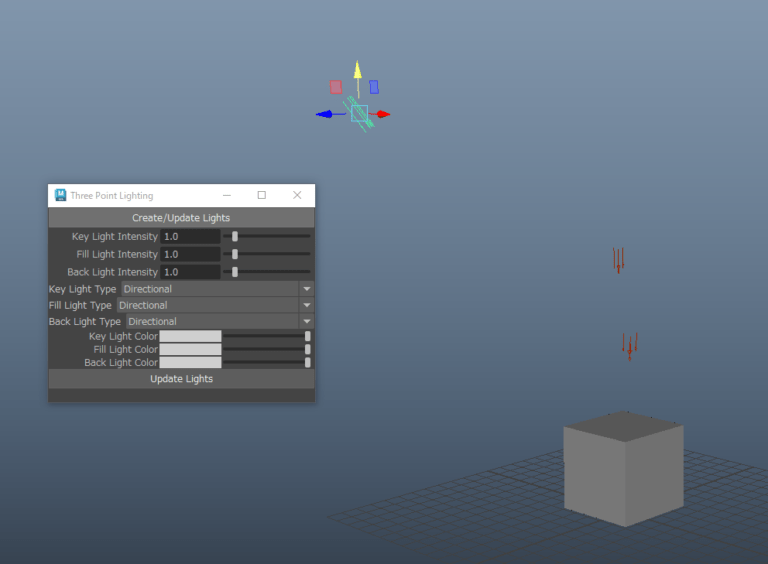Click the yellow Y-axis move arrow
Image resolution: width=768 pixels, height=564 pixels.
358,68
